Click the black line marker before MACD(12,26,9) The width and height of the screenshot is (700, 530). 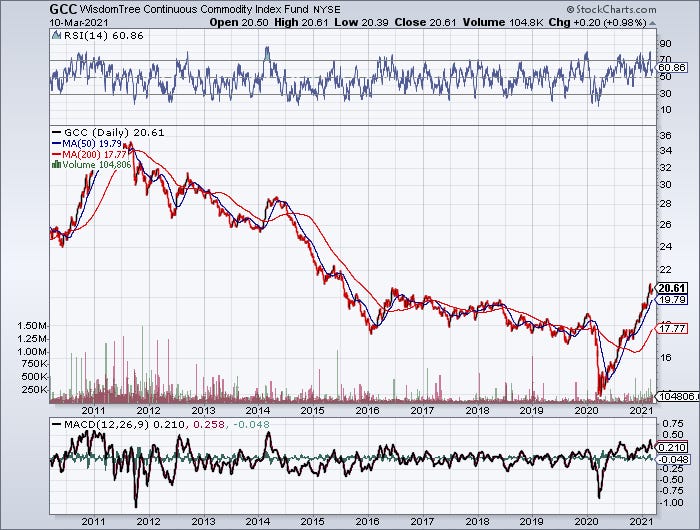pyautogui.click(x=56, y=425)
